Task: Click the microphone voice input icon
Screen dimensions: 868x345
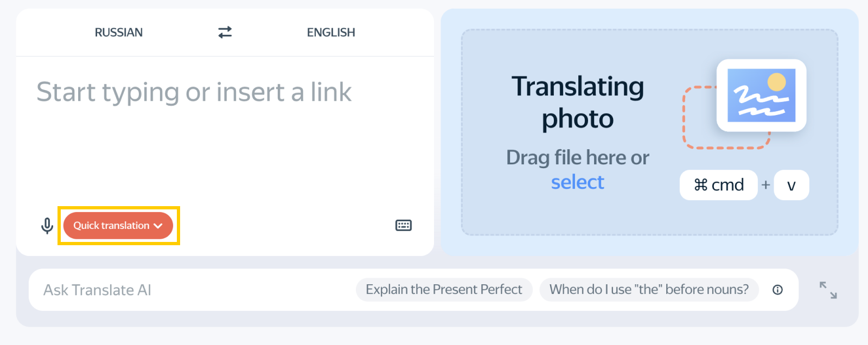Action: 47,226
